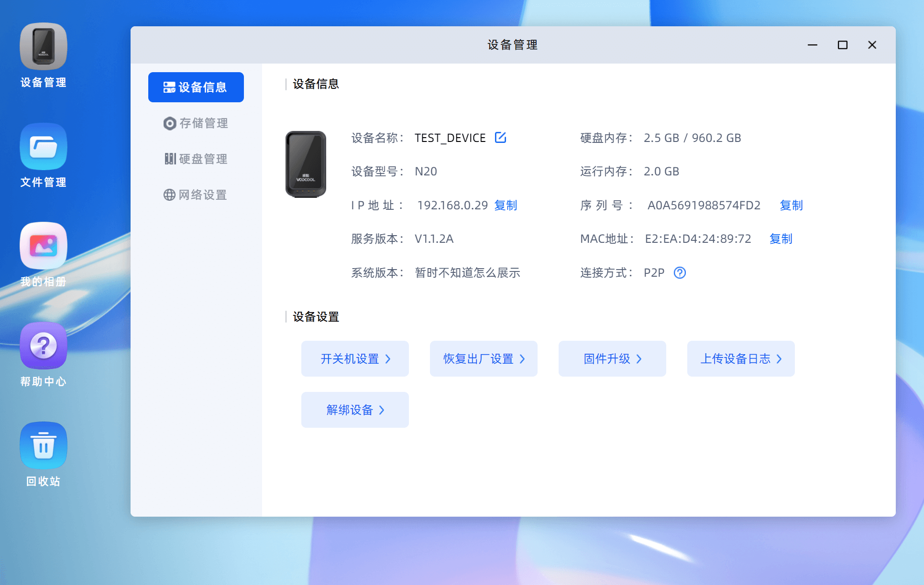The image size is (924, 585).
Task: Copy the serial number A0A5691988574FD2
Action: [791, 206]
